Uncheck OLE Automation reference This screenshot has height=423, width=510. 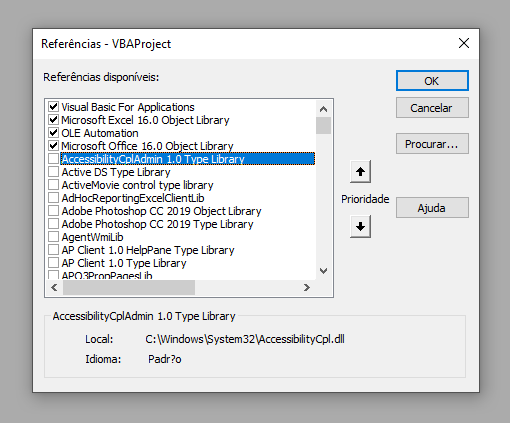click(53, 133)
